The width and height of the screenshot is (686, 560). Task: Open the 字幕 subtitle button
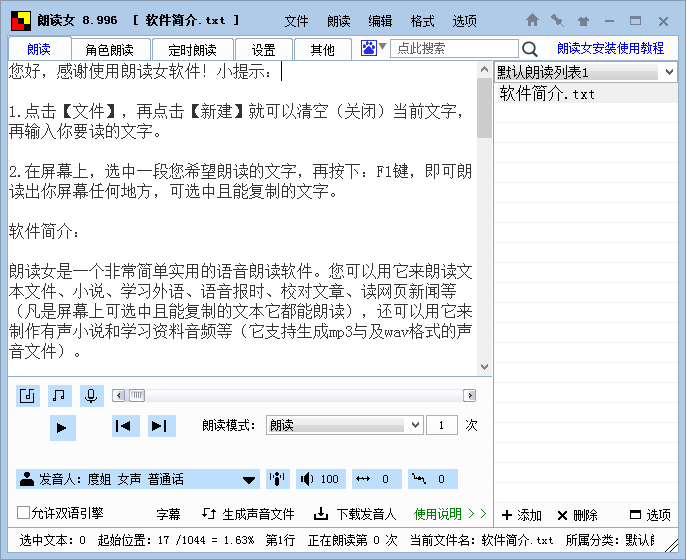[168, 514]
